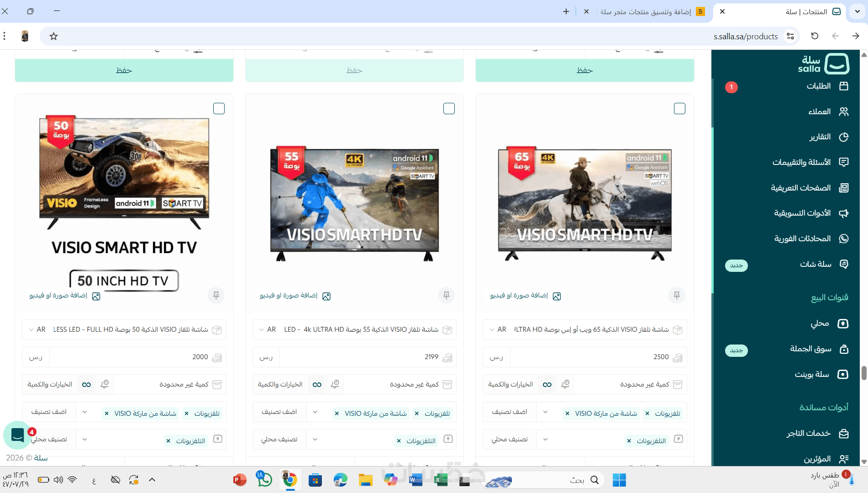Edit the price field showing 2199
Image resolution: width=868 pixels, height=493 pixels.
[367, 357]
